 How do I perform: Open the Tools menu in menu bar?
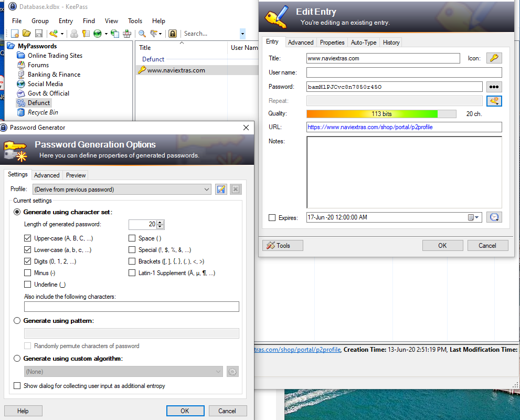135,21
